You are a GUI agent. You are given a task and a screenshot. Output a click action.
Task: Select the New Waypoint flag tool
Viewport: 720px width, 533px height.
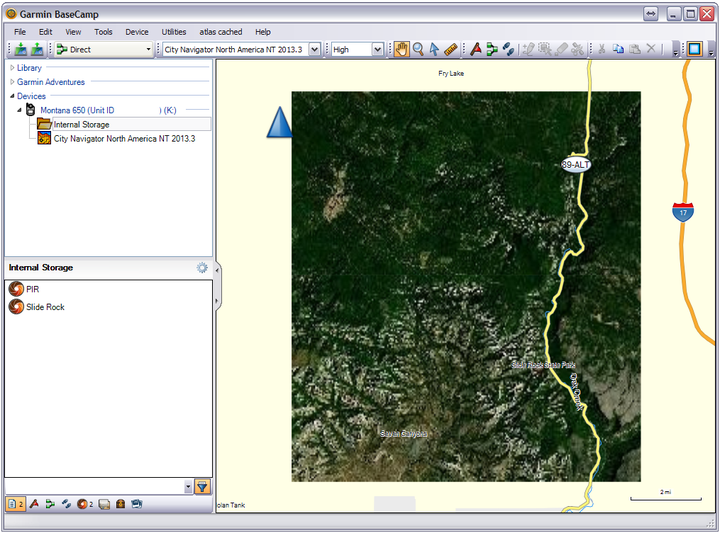point(476,49)
